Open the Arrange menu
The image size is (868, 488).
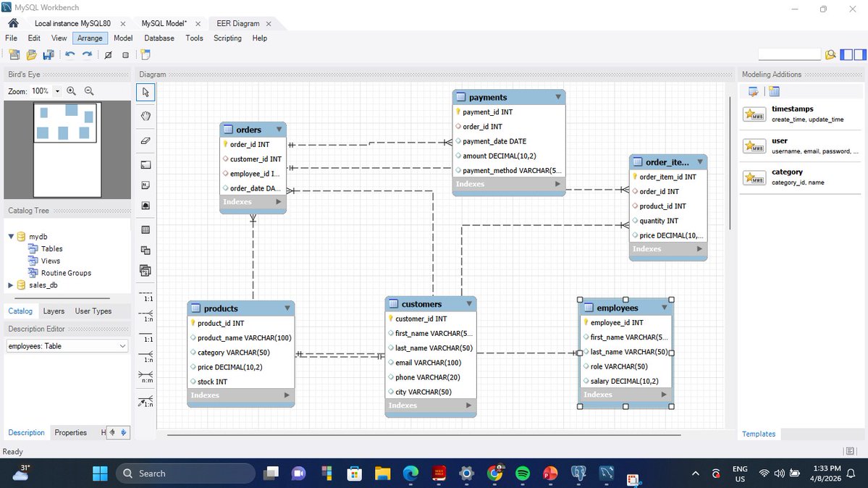[x=90, y=38]
